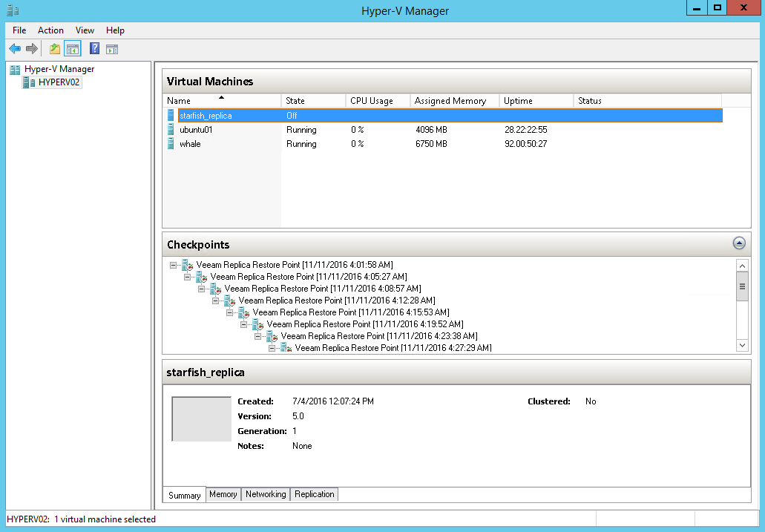Viewport: 765px width, 532px height.
Task: Click the Checkpoints scrollbar down arrow
Action: pyautogui.click(x=742, y=345)
